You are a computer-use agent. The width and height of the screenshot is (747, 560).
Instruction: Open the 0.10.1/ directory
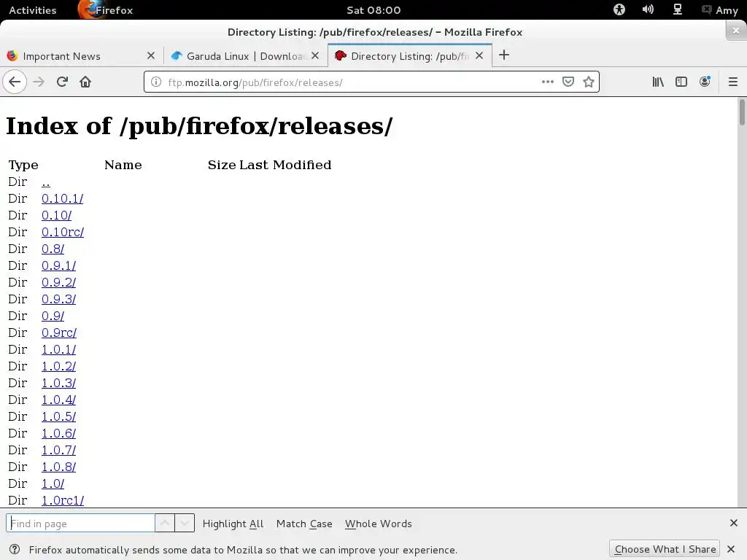(63, 198)
